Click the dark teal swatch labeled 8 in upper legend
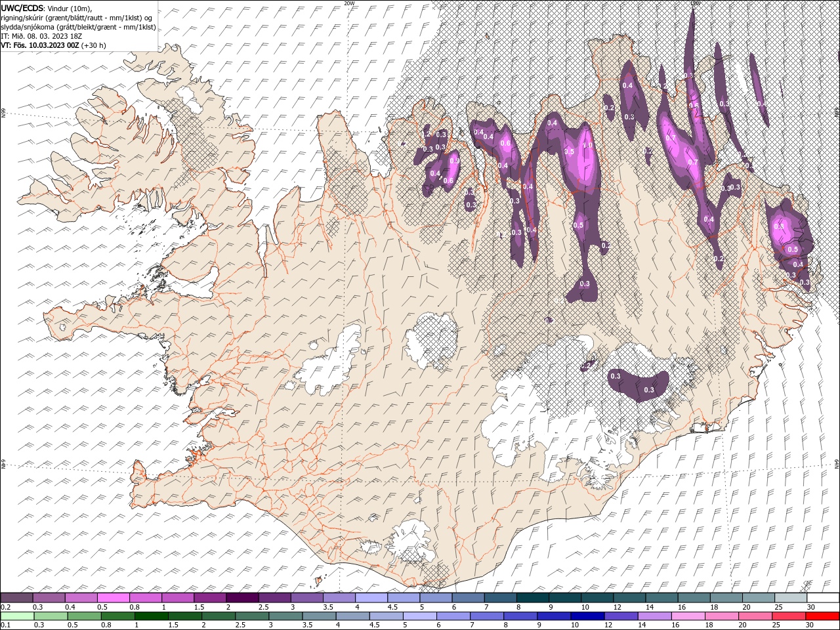Image resolution: width=840 pixels, height=630 pixels. click(532, 598)
